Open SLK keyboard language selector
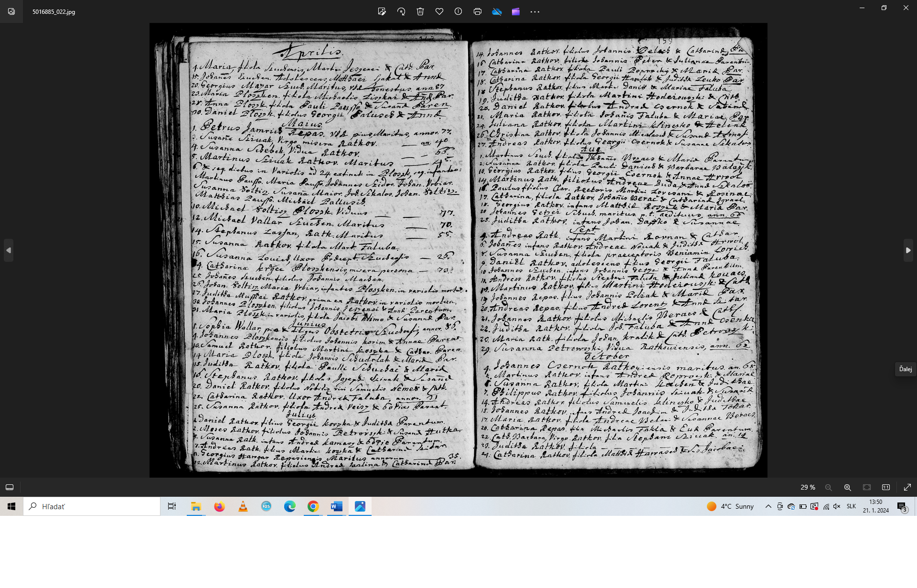Screen dimensions: 917x588 click(x=851, y=506)
